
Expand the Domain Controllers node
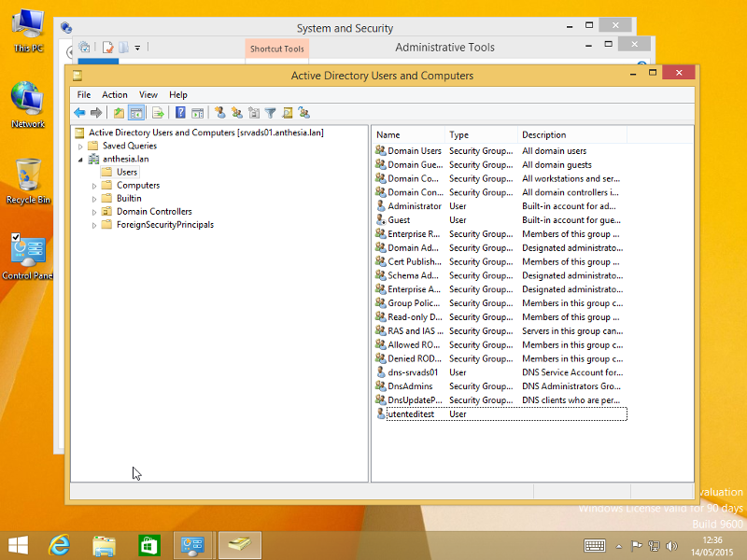94,212
